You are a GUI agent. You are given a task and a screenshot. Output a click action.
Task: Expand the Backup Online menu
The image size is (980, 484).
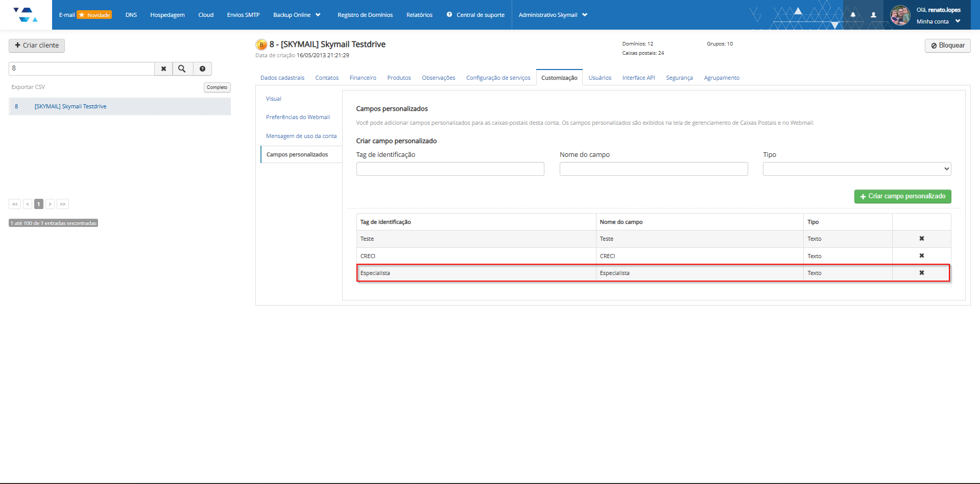297,15
